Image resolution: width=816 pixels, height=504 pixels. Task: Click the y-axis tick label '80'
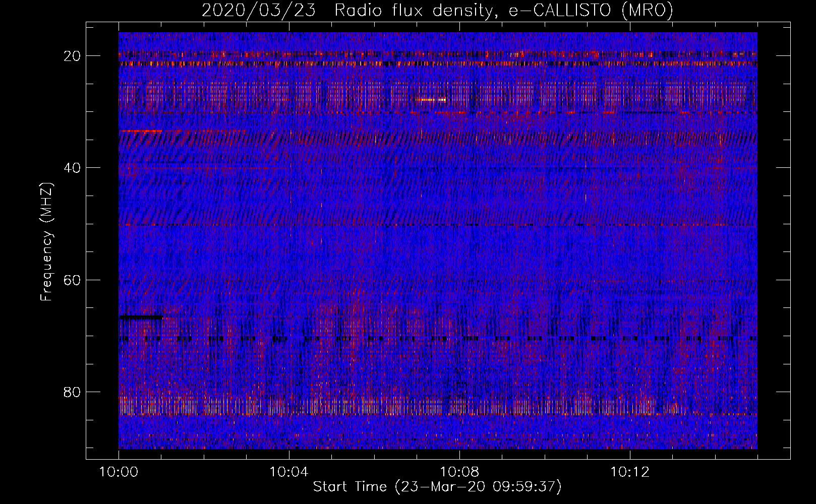pos(73,392)
